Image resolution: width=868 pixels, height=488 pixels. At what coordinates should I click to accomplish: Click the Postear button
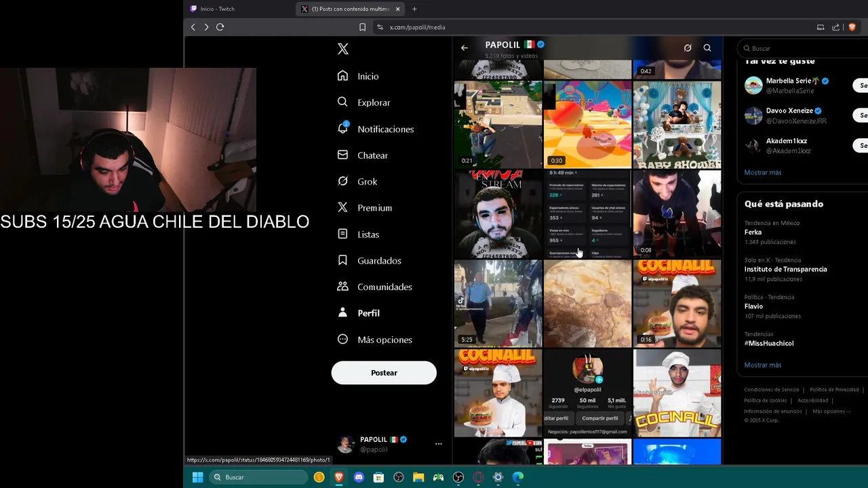(384, 373)
